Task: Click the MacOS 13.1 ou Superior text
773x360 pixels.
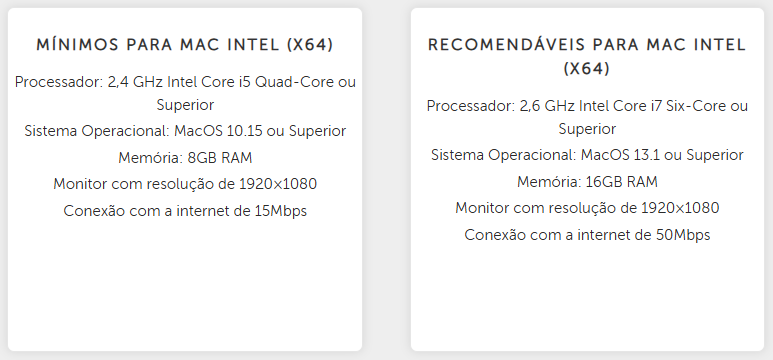Action: click(x=662, y=155)
